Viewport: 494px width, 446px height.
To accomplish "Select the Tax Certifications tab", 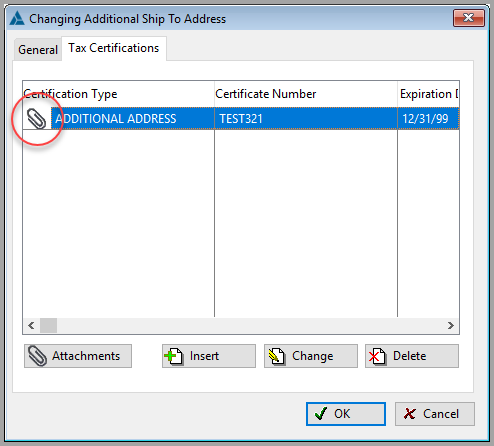I will tap(114, 48).
